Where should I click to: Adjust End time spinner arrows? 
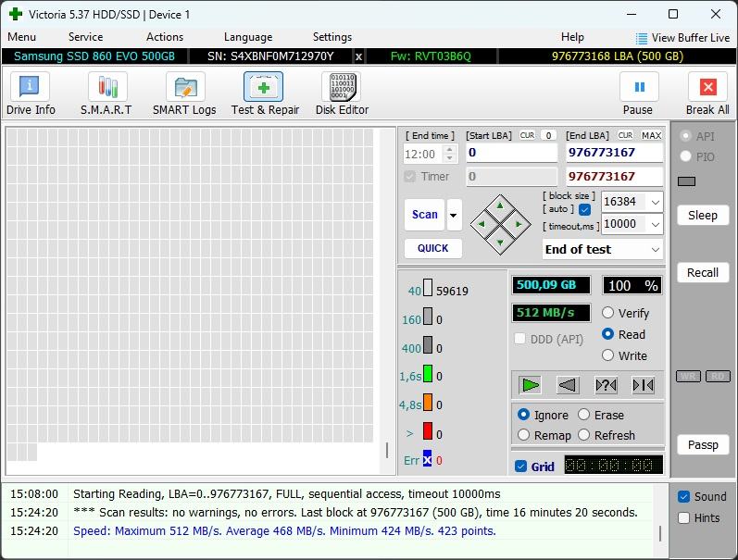point(450,154)
